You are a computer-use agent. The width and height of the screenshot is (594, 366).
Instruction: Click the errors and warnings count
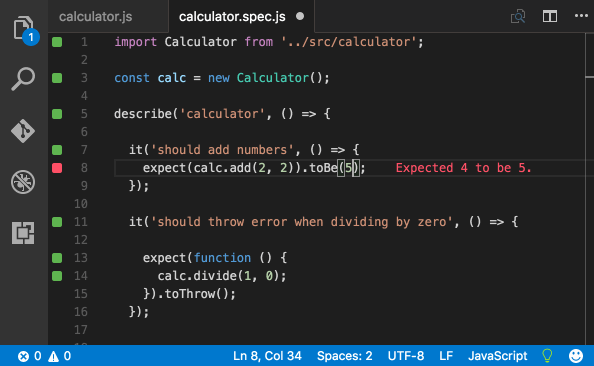[44, 356]
